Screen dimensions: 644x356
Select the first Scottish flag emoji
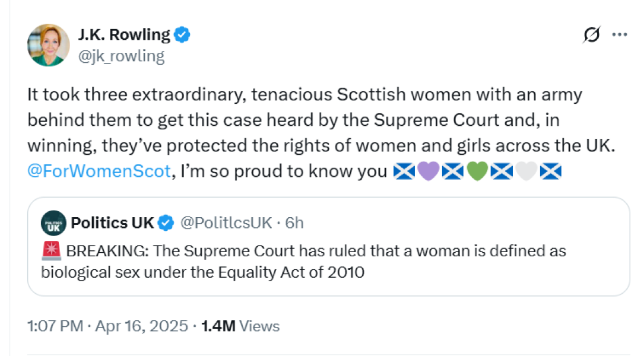pyautogui.click(x=404, y=171)
